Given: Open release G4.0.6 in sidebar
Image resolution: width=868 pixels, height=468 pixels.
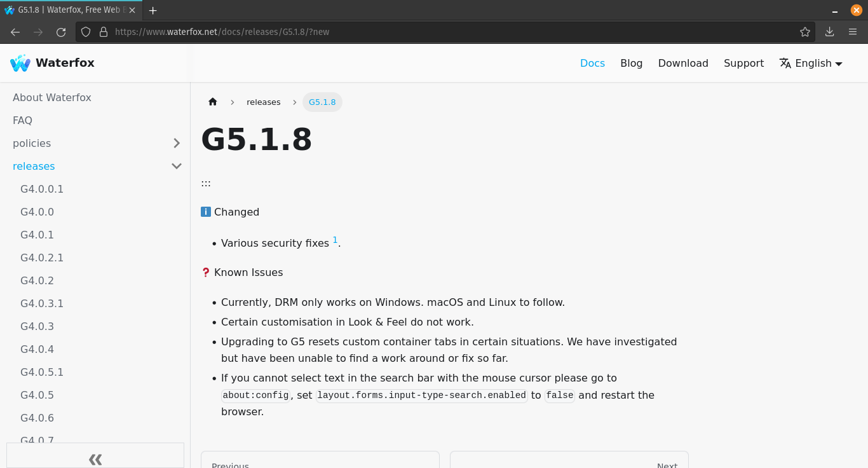Looking at the screenshot, I should coord(37,418).
